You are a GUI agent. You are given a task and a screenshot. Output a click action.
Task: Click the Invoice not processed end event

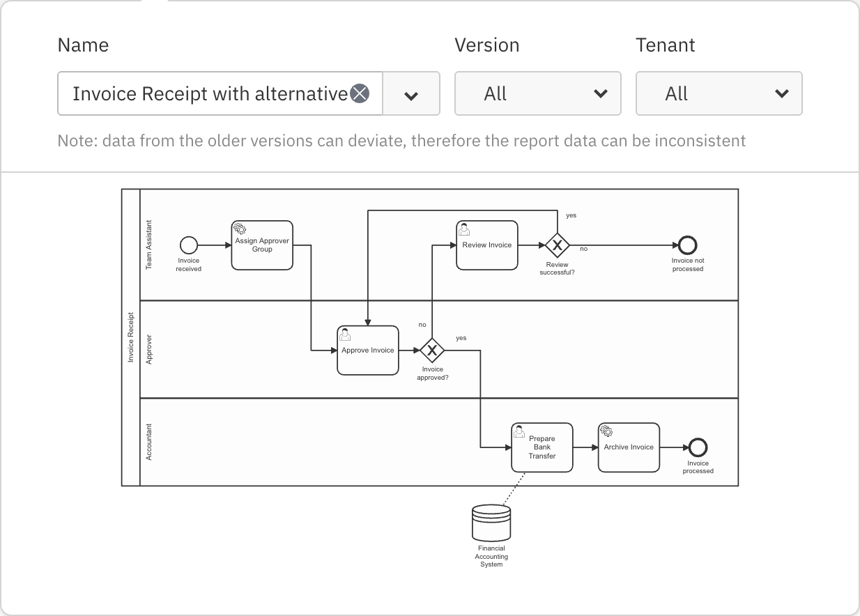[687, 245]
